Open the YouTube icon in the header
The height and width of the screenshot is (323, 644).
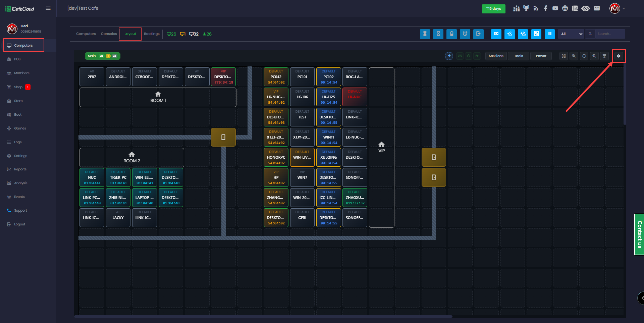pos(555,8)
